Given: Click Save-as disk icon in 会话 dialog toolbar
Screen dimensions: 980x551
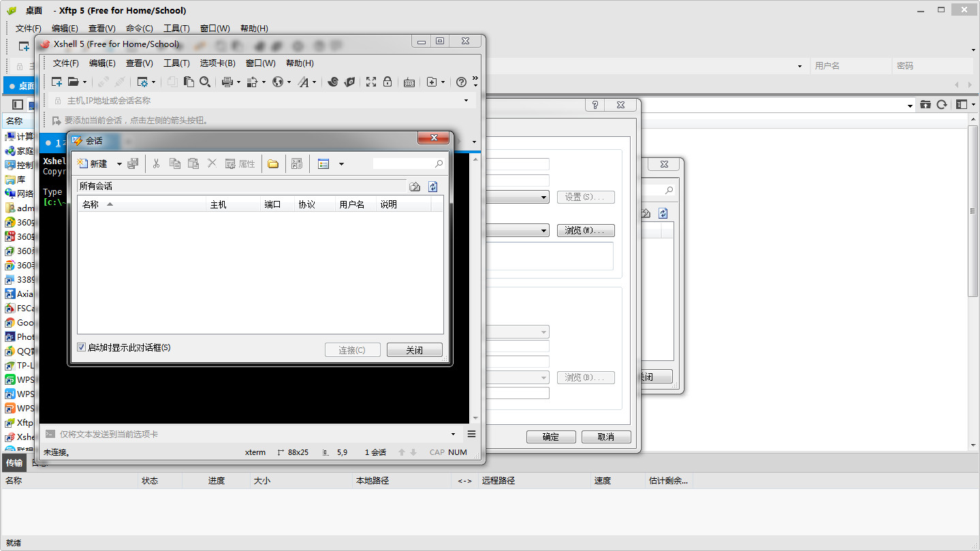Looking at the screenshot, I should click(133, 163).
